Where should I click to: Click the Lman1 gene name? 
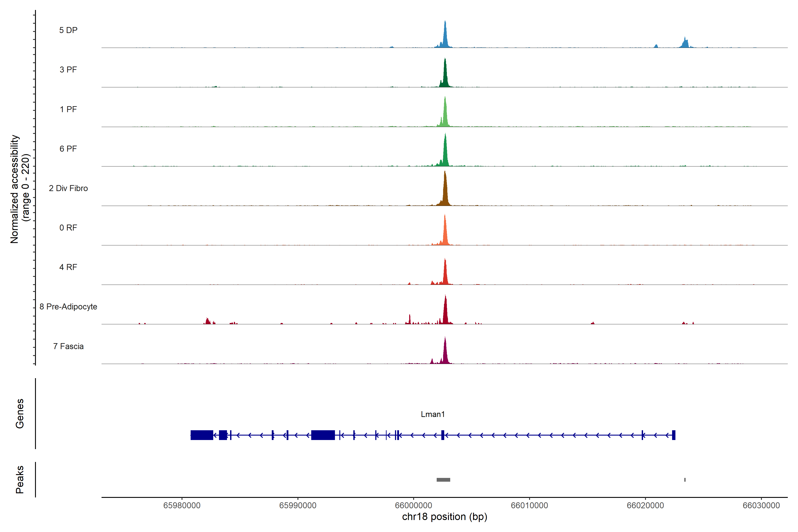click(x=433, y=414)
